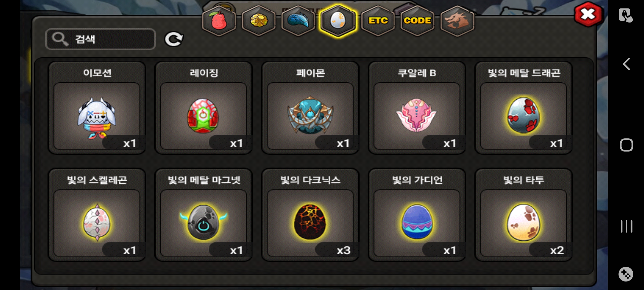
Task: Switch to the gold nugget tab
Action: point(259,21)
